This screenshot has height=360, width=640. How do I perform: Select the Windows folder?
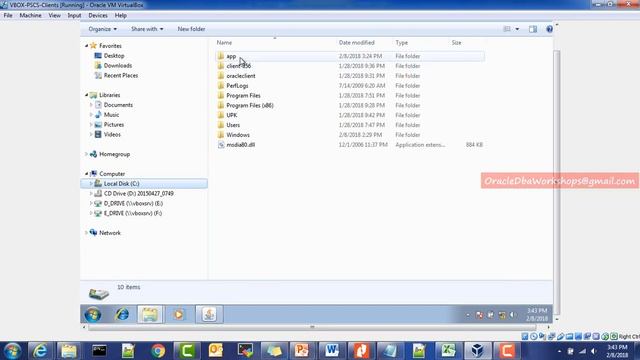coord(238,135)
